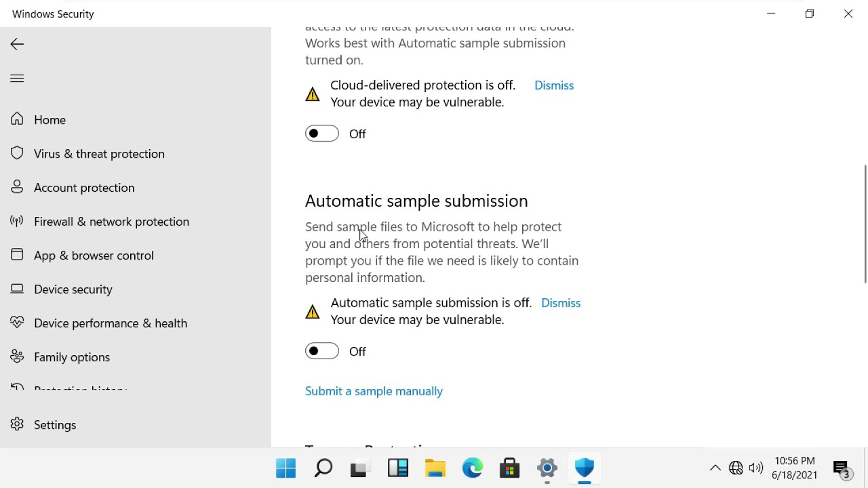Click Submit a sample manually link
The image size is (868, 488).
pyautogui.click(x=374, y=391)
